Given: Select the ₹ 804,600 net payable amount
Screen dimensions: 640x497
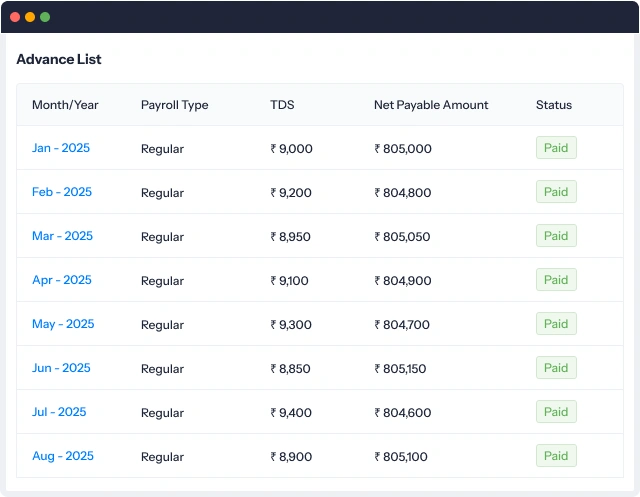Looking at the screenshot, I should pyautogui.click(x=403, y=413).
